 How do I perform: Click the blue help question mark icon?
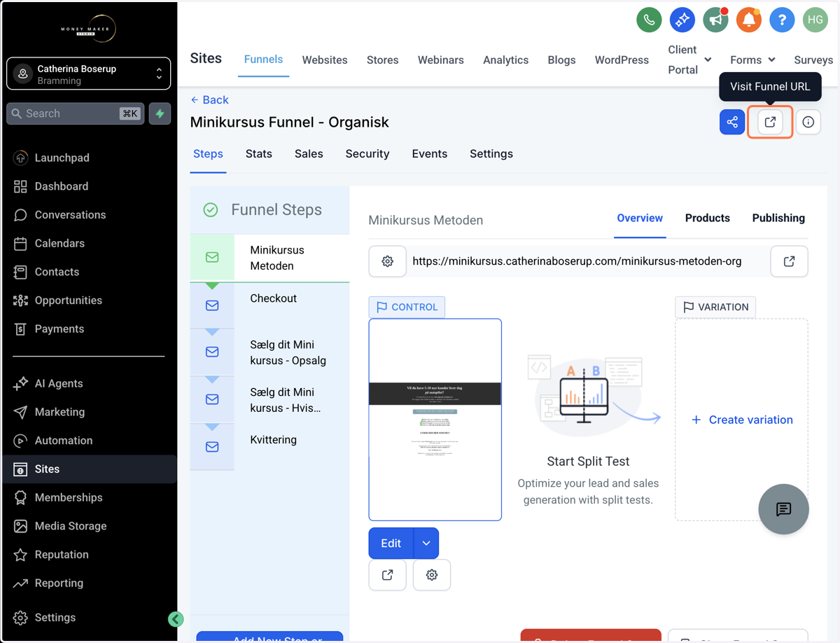click(x=782, y=20)
